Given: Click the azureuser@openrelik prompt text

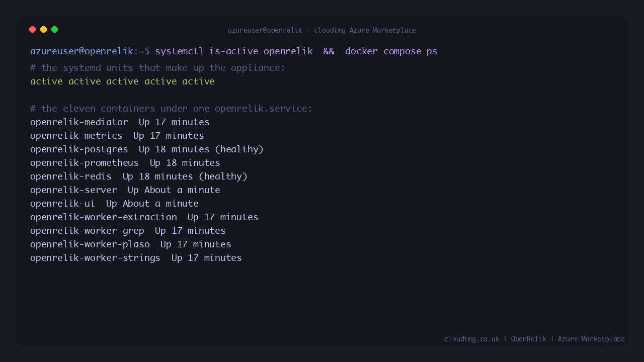Looking at the screenshot, I should click(x=82, y=51).
